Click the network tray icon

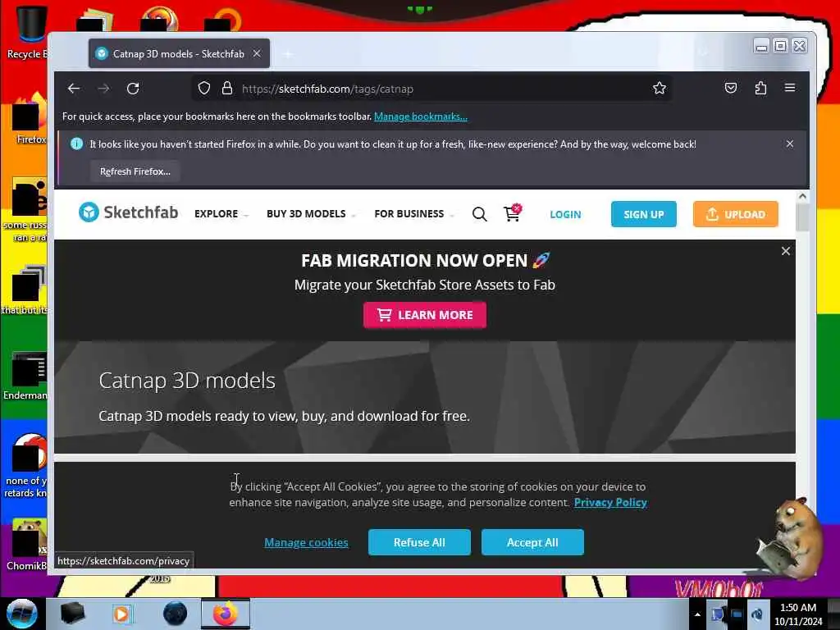coord(737,614)
